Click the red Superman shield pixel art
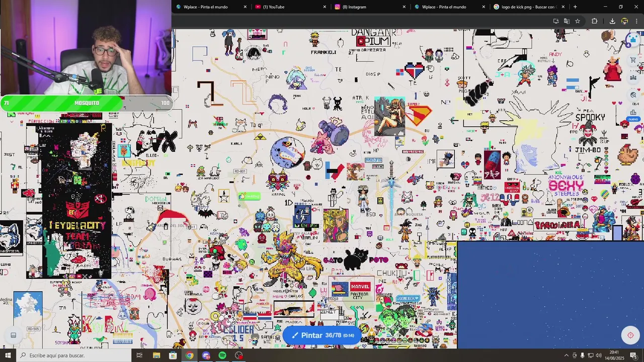This screenshot has height=362, width=644. [420, 116]
